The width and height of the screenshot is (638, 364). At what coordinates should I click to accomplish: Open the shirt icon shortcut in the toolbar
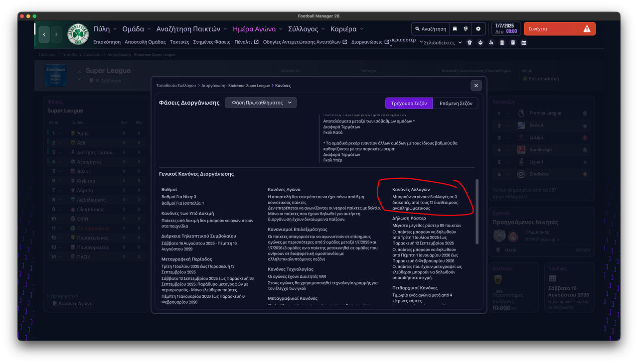coord(470,43)
